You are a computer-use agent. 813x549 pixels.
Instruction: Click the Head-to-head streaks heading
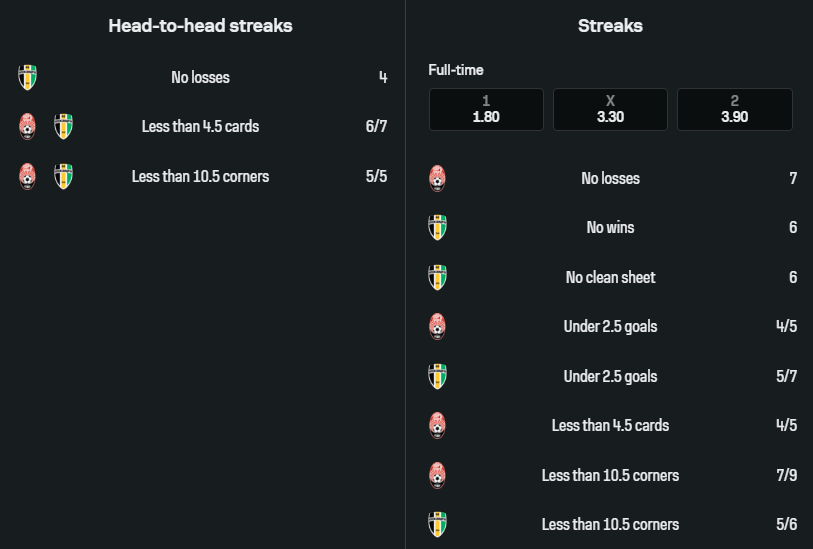[200, 26]
